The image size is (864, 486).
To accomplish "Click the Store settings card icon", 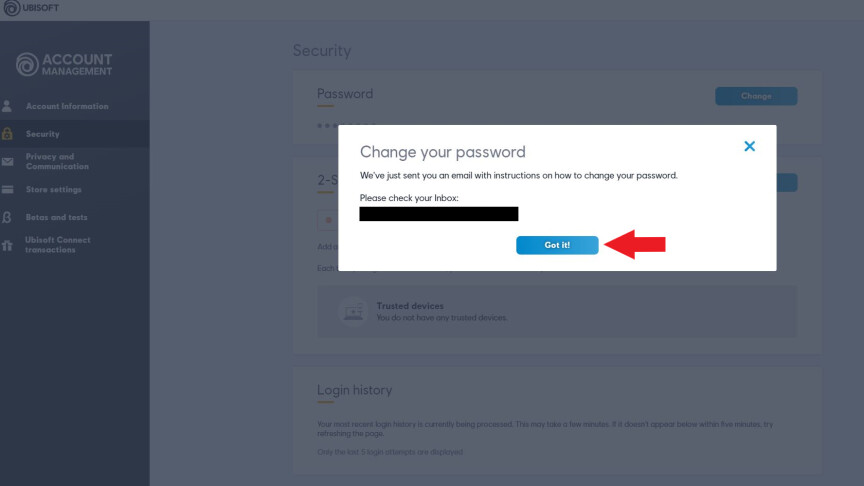I will pyautogui.click(x=7, y=190).
